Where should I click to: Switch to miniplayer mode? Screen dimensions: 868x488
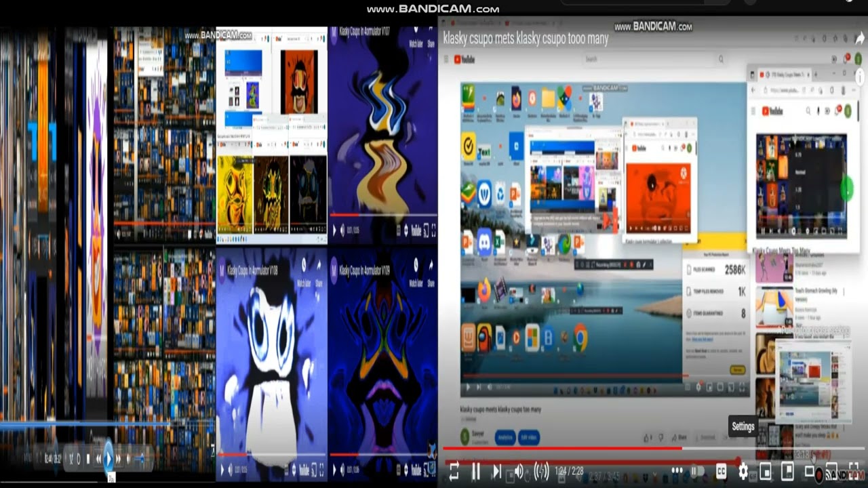point(766,471)
